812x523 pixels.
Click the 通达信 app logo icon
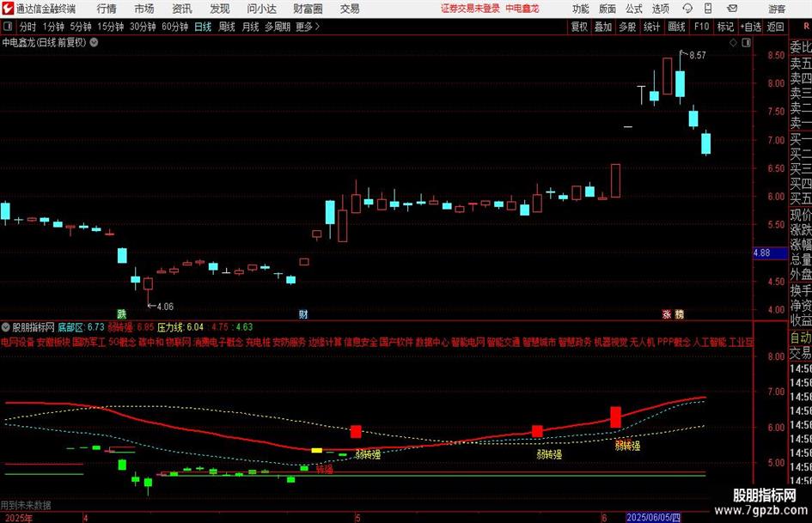click(7, 9)
